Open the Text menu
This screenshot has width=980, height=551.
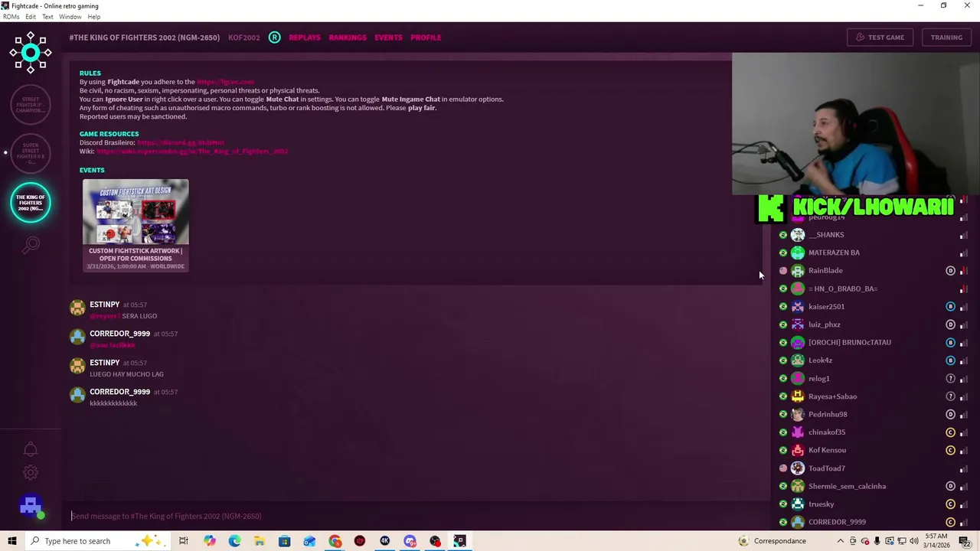[x=47, y=17]
